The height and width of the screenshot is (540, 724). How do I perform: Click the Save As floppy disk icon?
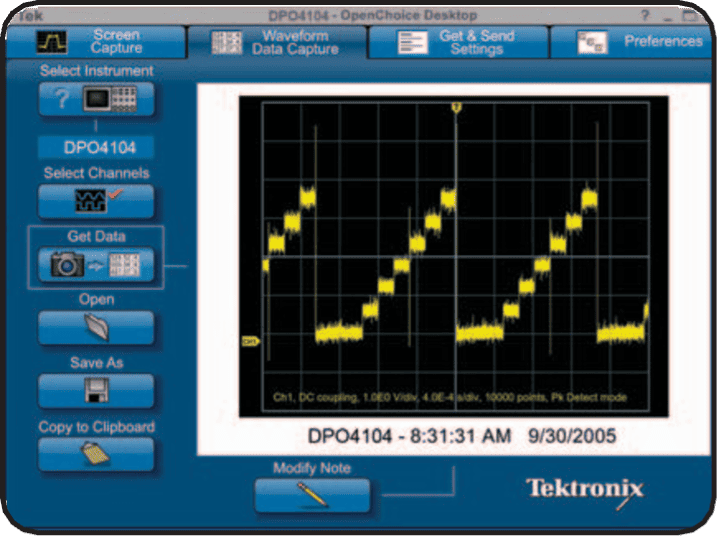96,390
